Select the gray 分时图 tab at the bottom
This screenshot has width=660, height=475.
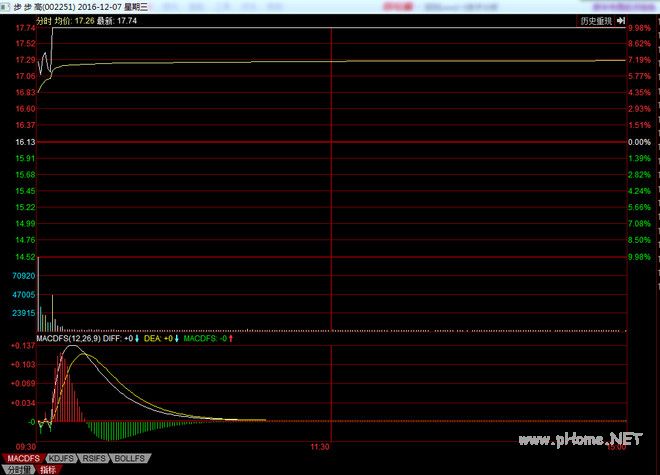coord(19,470)
